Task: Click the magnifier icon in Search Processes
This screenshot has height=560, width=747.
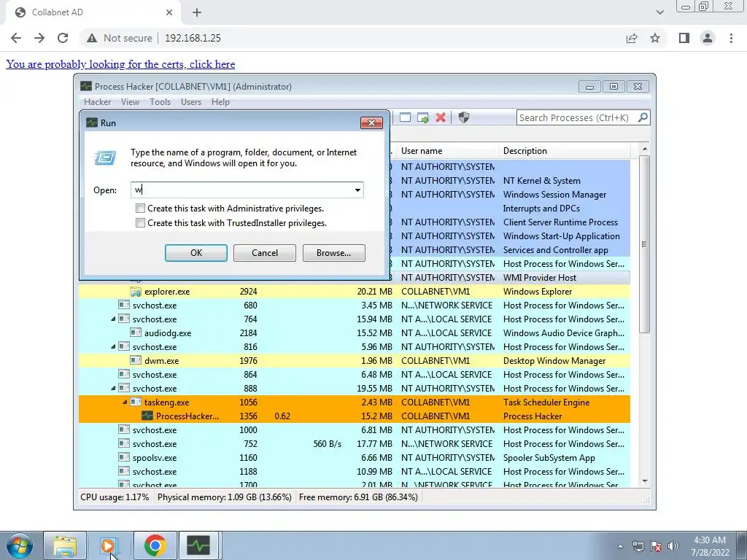Action: click(x=643, y=117)
